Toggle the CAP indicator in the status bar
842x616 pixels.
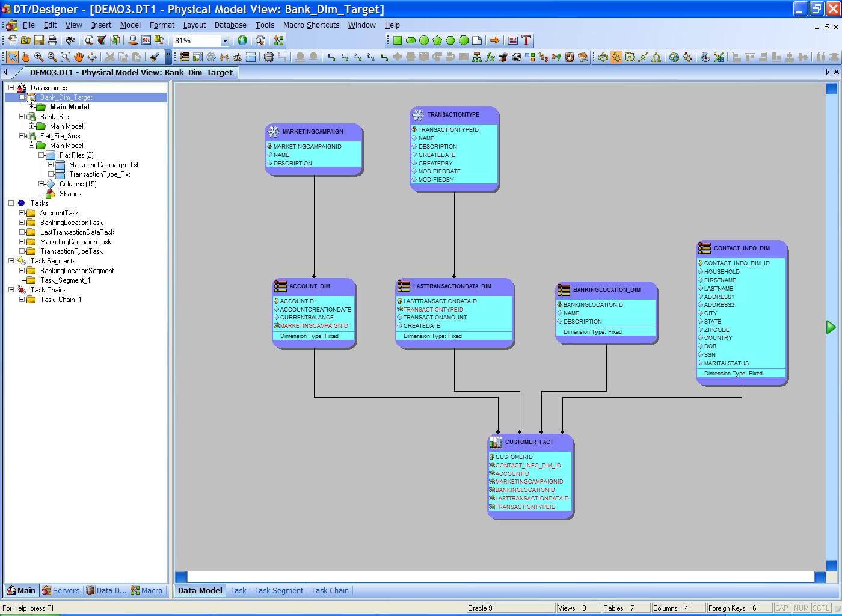tap(781, 608)
